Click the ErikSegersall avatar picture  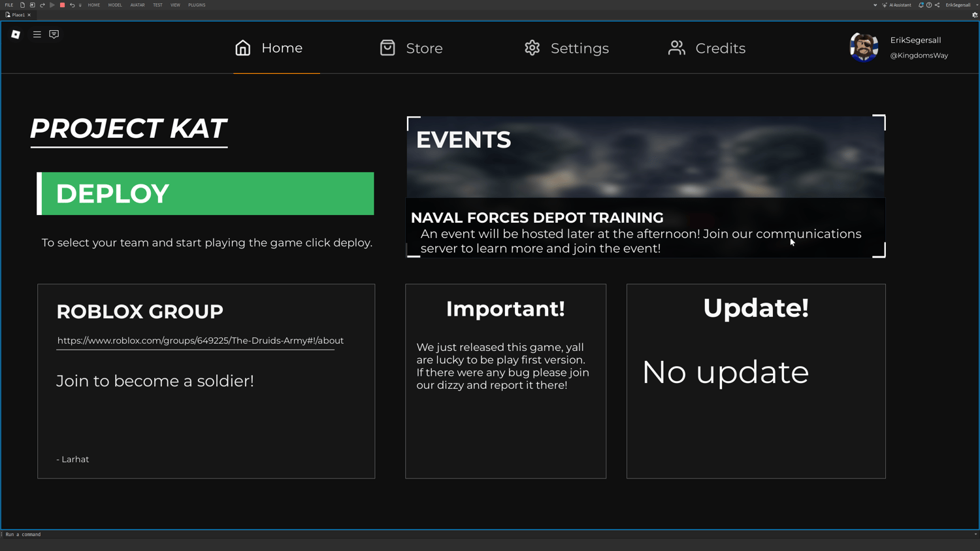tap(864, 47)
